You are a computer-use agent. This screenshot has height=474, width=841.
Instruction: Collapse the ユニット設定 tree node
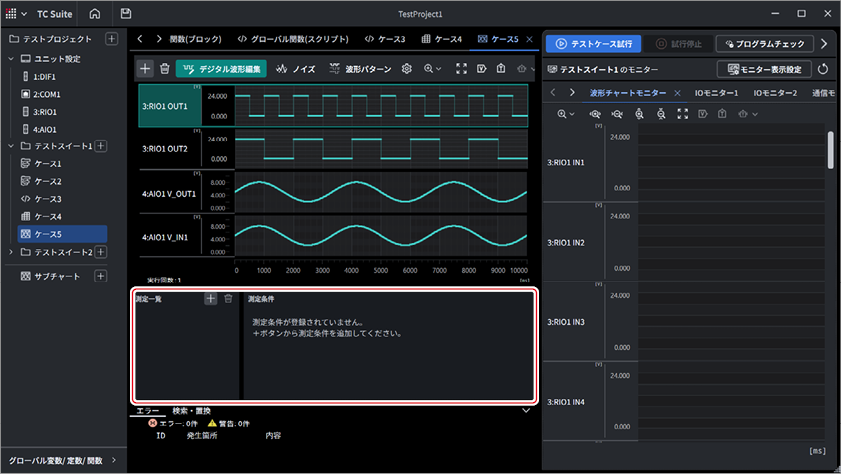click(x=11, y=58)
